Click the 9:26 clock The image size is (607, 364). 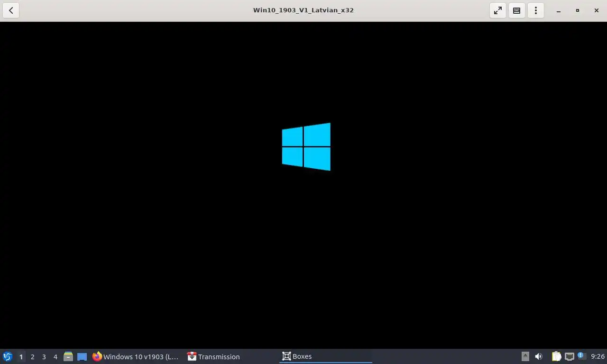(598, 356)
